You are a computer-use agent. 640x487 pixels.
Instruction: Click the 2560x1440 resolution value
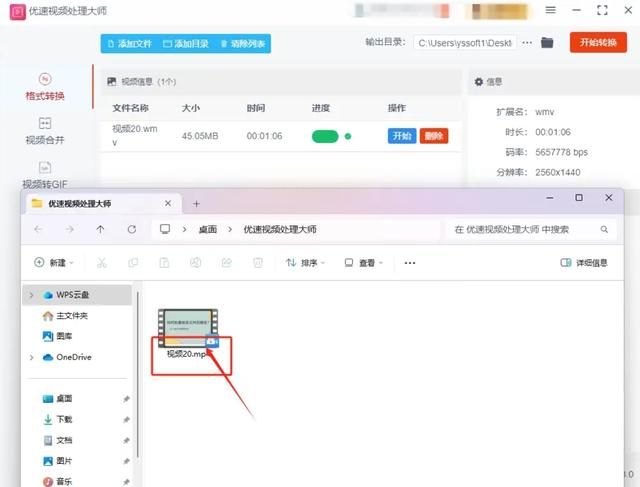[x=558, y=172]
